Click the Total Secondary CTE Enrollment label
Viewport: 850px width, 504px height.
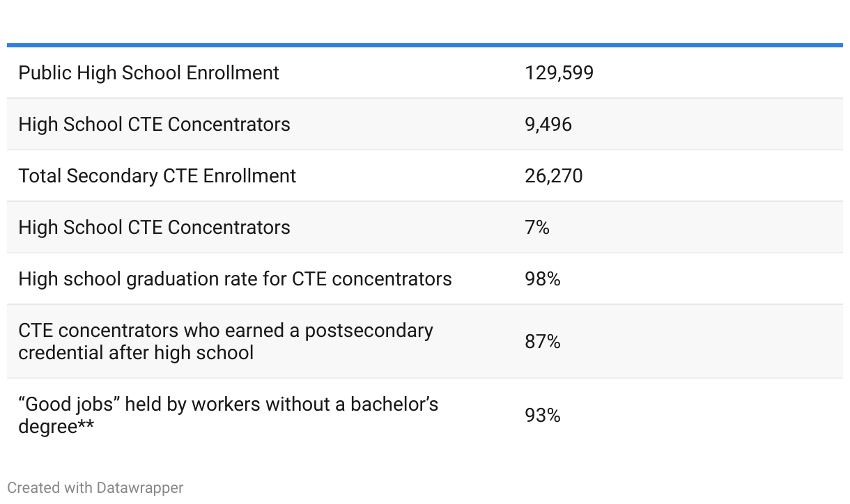coord(157,176)
